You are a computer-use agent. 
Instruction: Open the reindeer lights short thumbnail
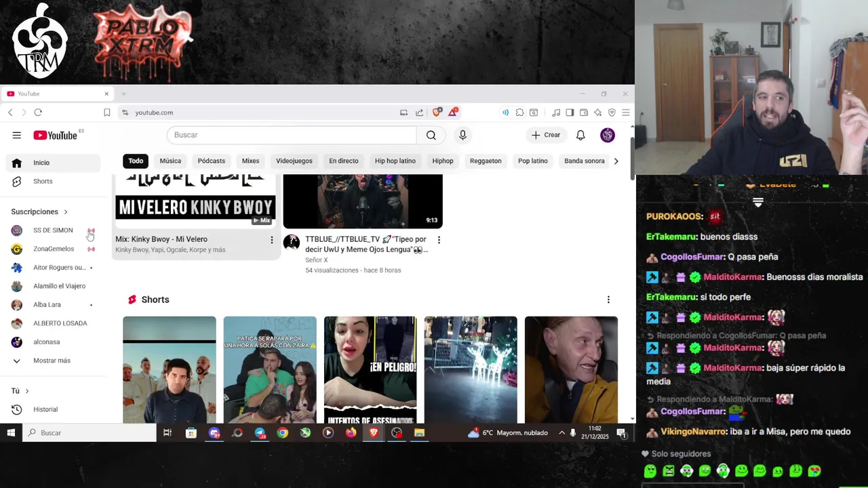point(471,370)
